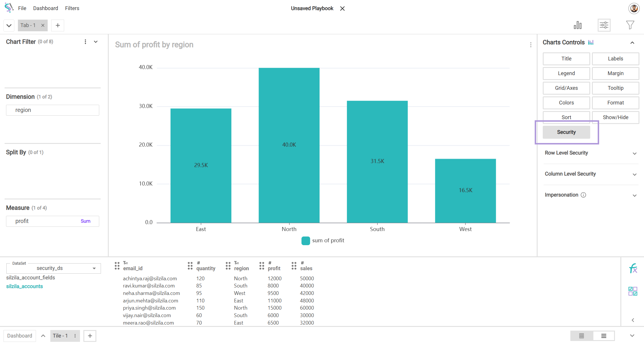This screenshot has width=644, height=343.
Task: Click the funnel filter icon
Action: pos(630,25)
